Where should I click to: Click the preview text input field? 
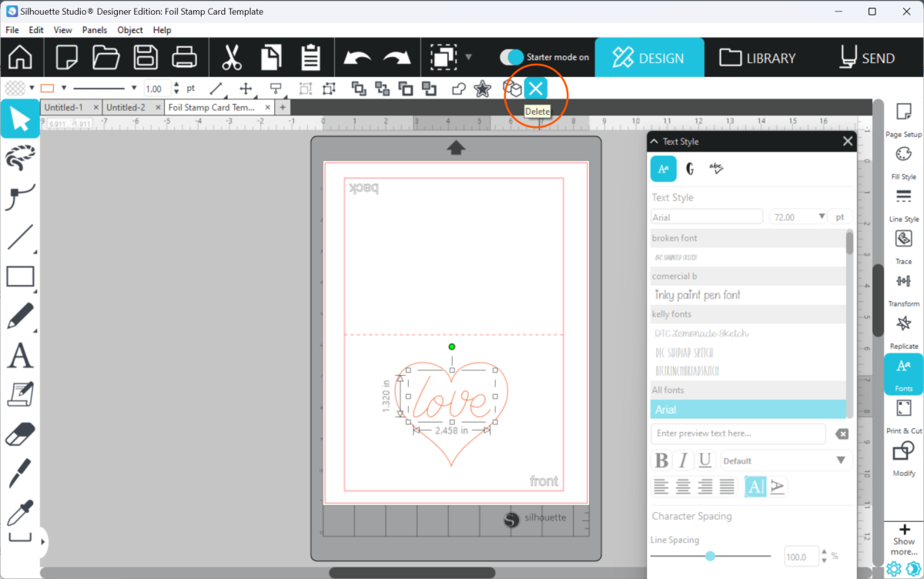click(x=738, y=433)
